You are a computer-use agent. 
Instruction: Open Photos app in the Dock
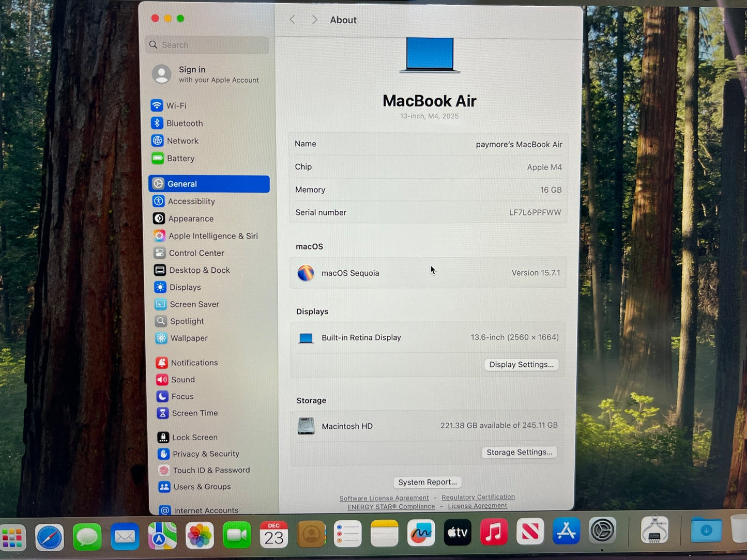tap(200, 535)
